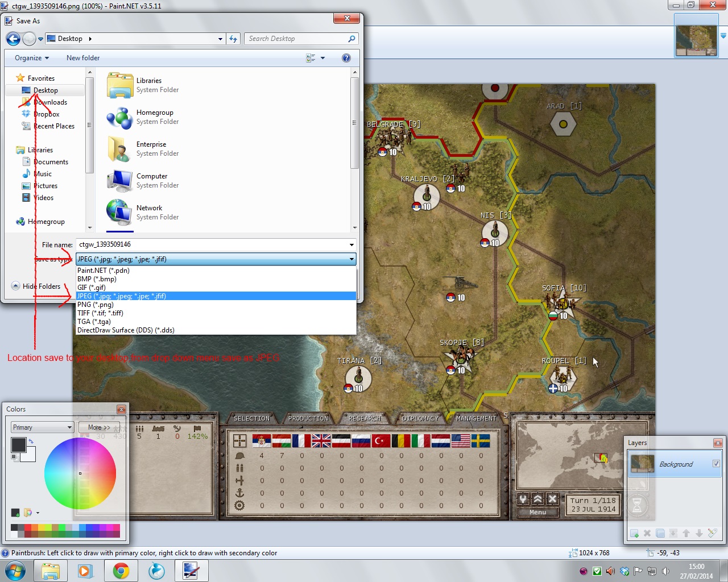728x582 pixels.
Task: Select the image thumbnail in top-right strip
Action: (x=696, y=35)
